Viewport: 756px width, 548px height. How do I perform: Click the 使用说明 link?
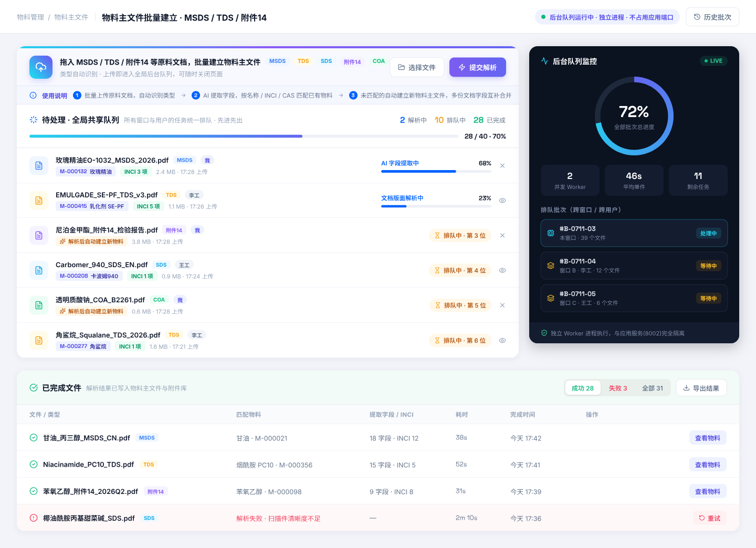tap(55, 96)
